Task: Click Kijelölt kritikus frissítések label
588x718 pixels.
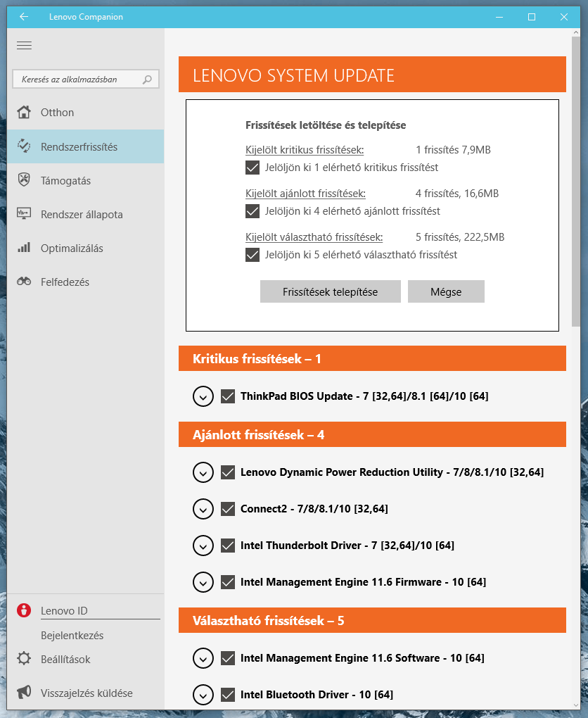Action: pos(305,150)
